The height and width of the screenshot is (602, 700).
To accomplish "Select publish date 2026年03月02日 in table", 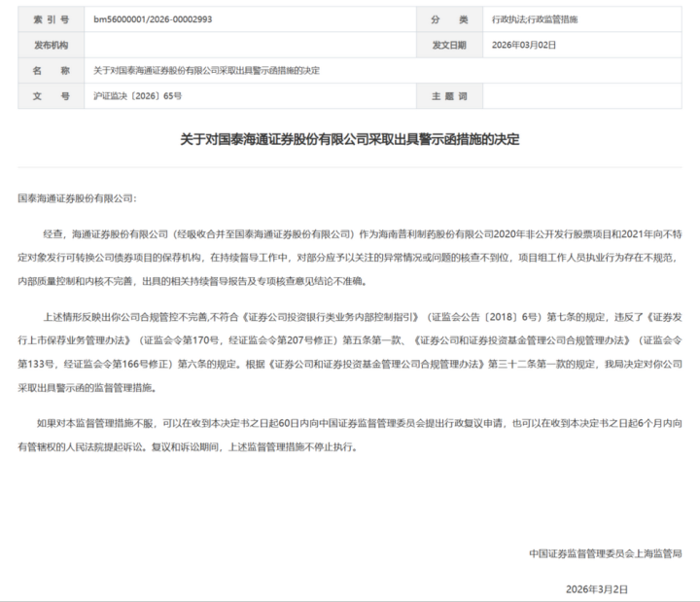I will (x=524, y=45).
